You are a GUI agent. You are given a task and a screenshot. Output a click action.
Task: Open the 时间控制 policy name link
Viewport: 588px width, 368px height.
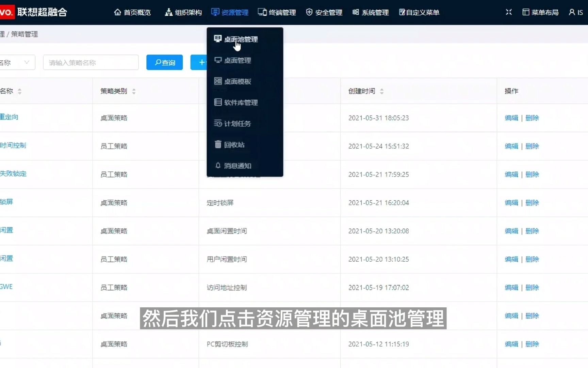pos(13,145)
